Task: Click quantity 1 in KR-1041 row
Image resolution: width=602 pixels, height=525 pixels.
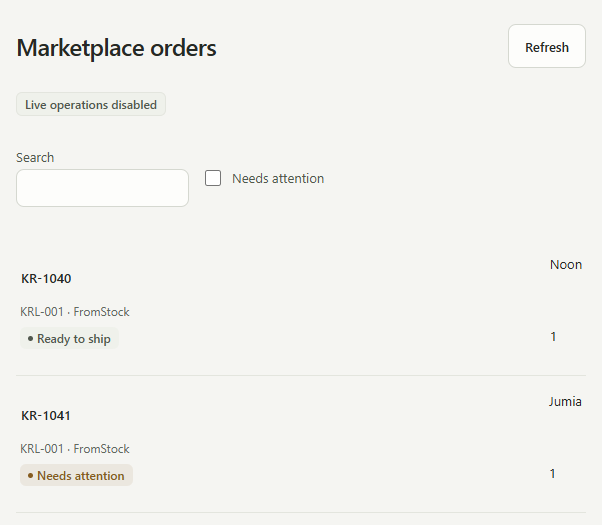Action: [552, 474]
